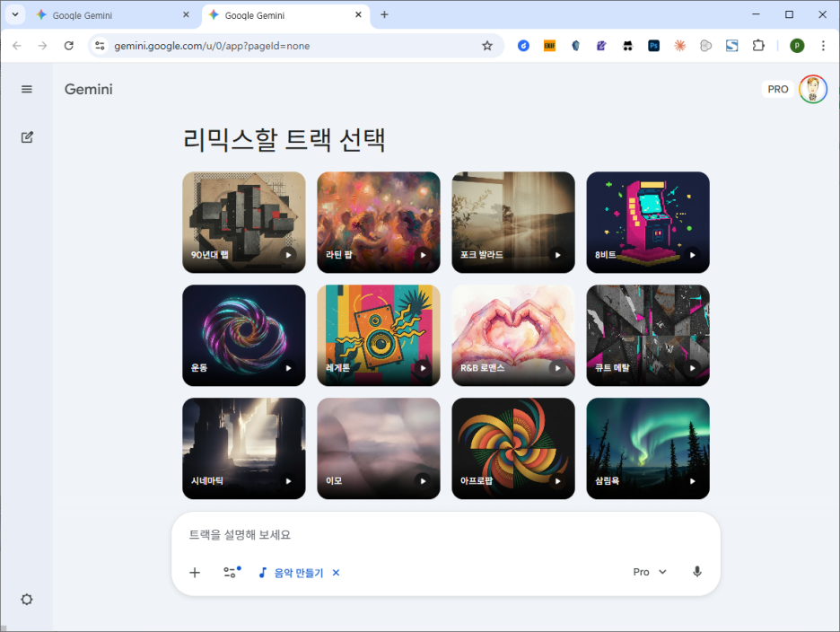Play the 8비트 track preview
Viewport: 840px width, 632px height.
point(693,255)
